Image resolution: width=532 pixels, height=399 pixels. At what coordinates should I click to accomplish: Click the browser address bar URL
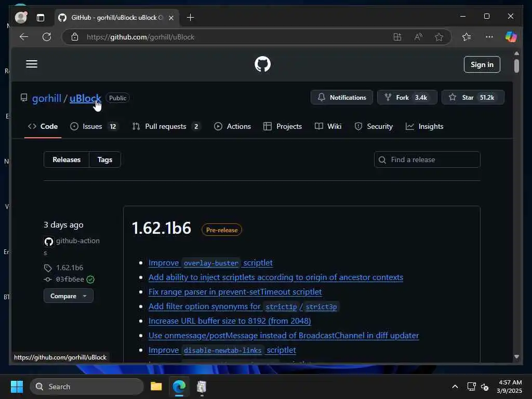140,37
